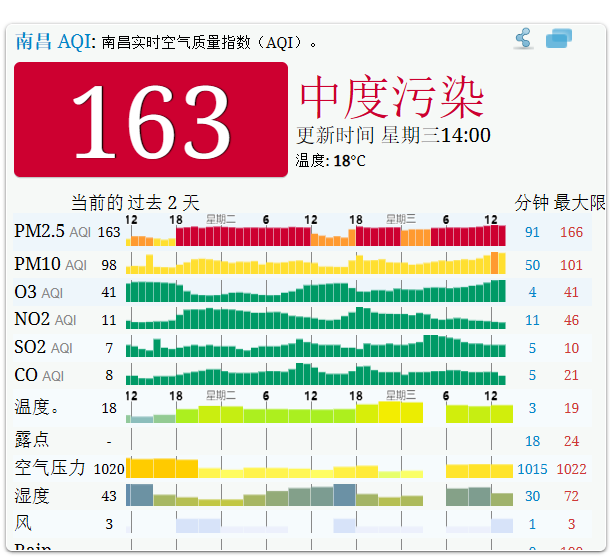The width and height of the screenshot is (610, 559).
Task: Open the blue overlapping windows icon
Action: [559, 38]
